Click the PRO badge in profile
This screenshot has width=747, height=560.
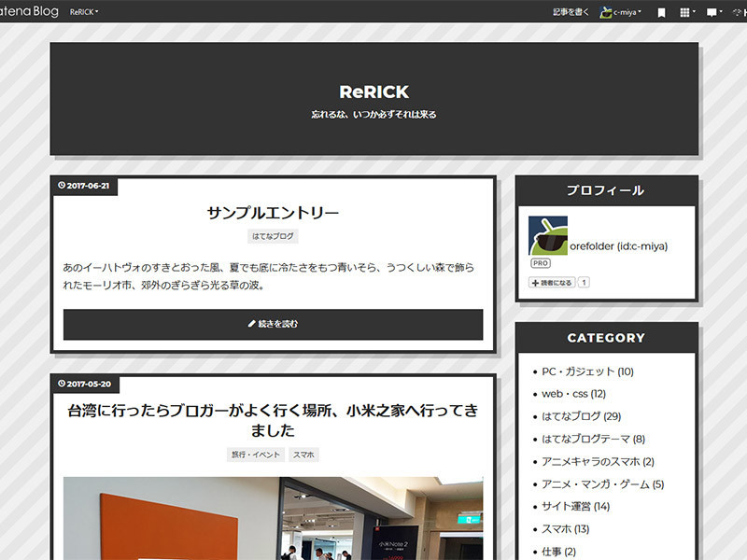[541, 263]
